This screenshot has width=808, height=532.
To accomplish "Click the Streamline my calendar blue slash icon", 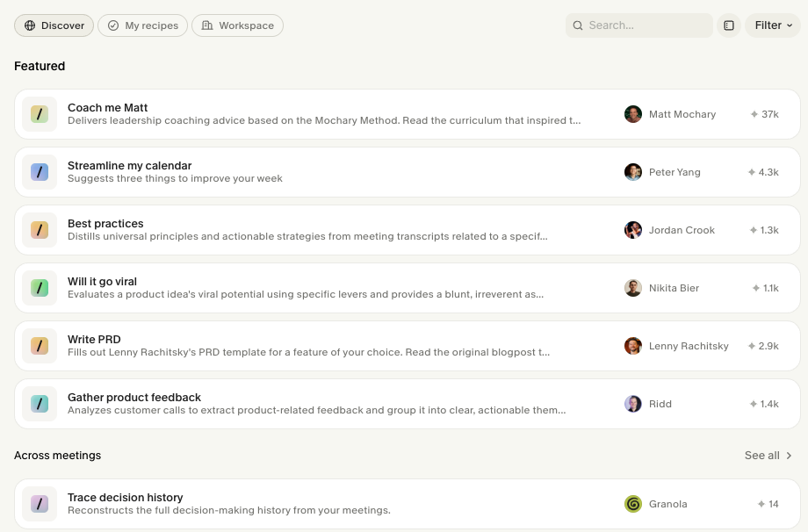I will coord(40,172).
